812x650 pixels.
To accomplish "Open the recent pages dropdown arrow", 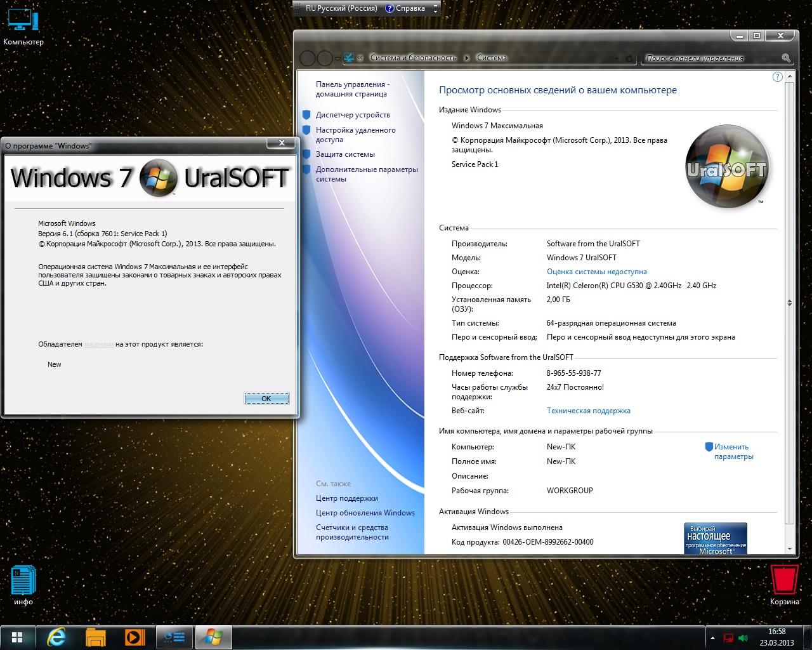I will (x=337, y=58).
